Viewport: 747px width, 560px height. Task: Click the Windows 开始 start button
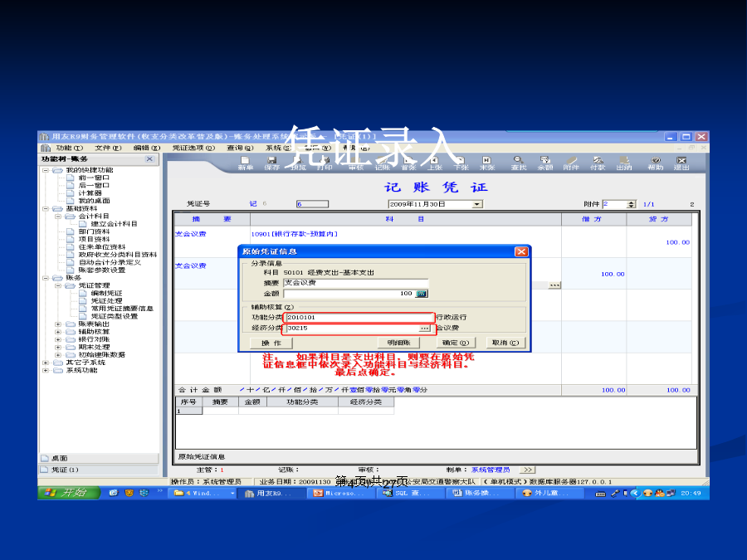(69, 493)
